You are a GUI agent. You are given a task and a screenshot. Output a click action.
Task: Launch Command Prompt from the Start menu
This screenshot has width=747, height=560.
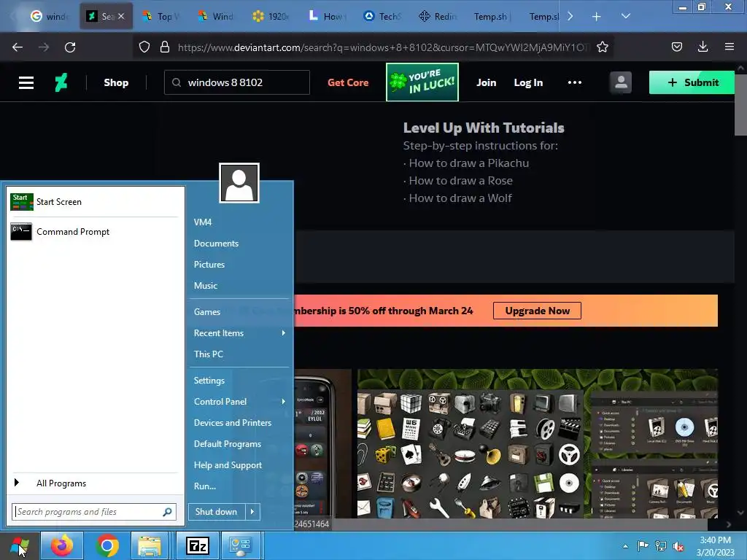tap(94, 232)
